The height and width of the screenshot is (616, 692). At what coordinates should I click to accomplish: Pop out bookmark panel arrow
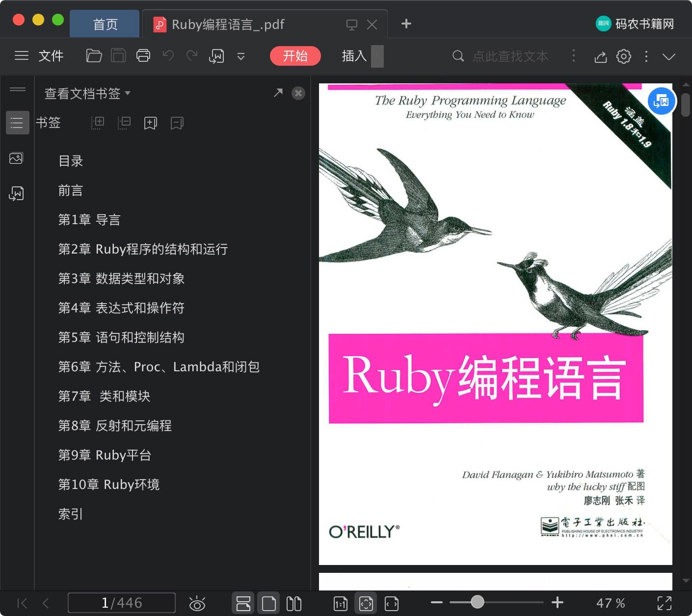pos(278,93)
